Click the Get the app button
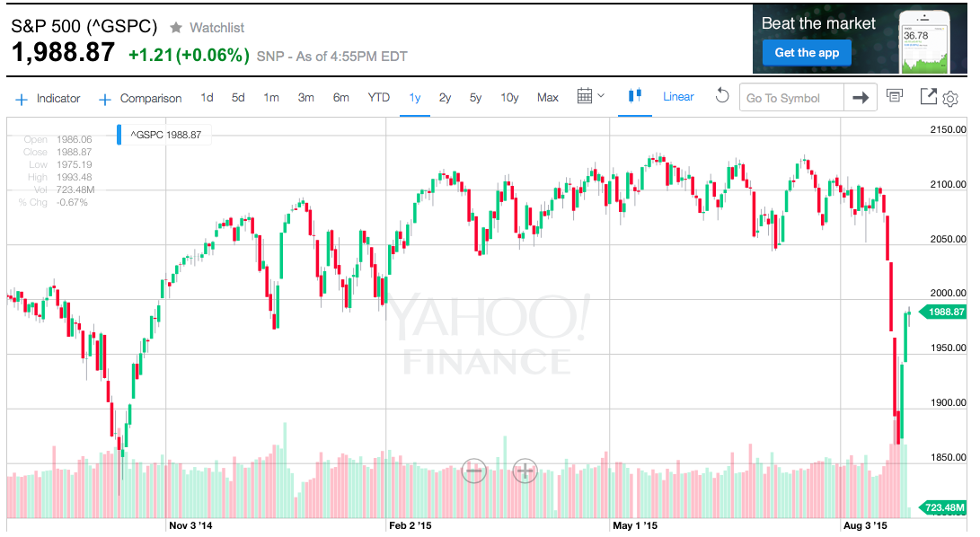Image resolution: width=980 pixels, height=537 pixels. click(807, 52)
